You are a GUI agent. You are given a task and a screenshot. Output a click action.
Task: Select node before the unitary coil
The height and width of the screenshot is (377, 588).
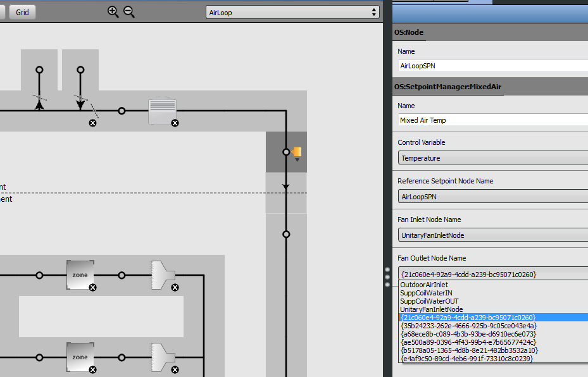click(122, 111)
